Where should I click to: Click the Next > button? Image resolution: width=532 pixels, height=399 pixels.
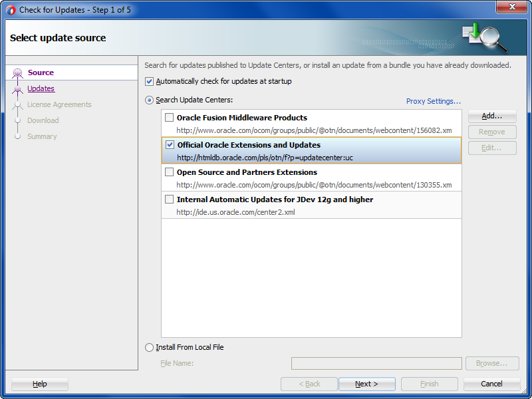coord(367,384)
